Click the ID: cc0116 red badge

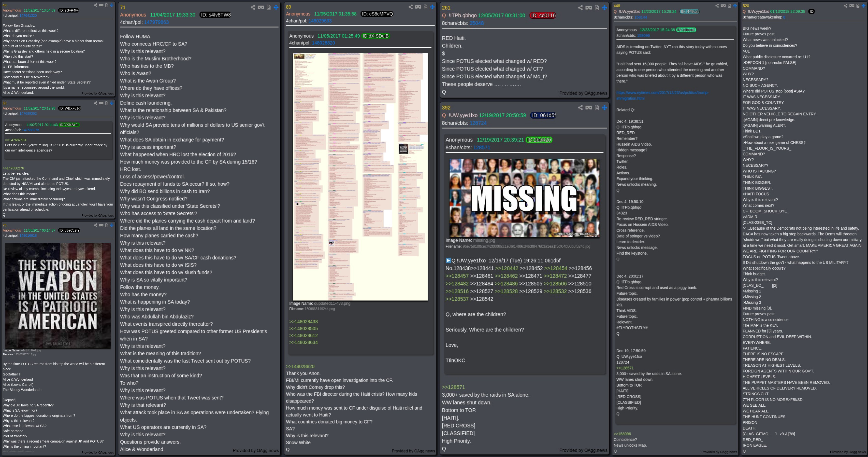click(x=543, y=15)
